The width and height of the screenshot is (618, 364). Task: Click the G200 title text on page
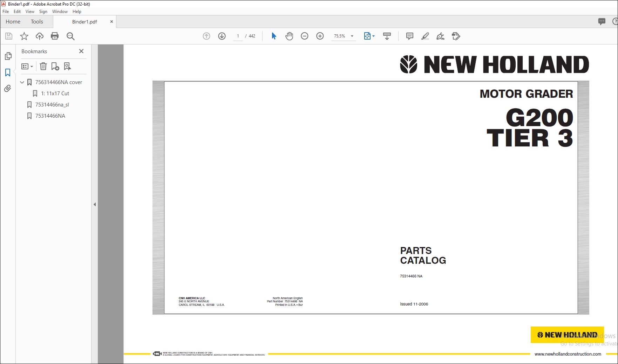click(539, 118)
